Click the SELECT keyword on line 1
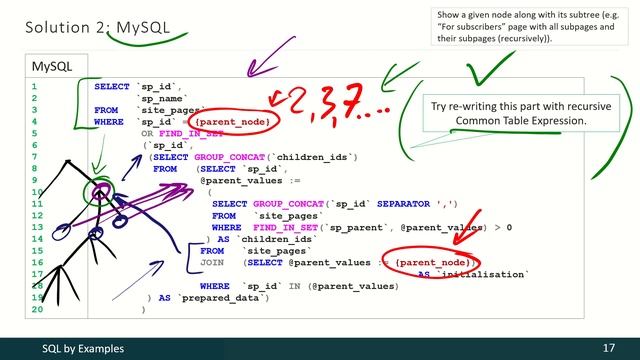The width and height of the screenshot is (640, 360). (112, 87)
